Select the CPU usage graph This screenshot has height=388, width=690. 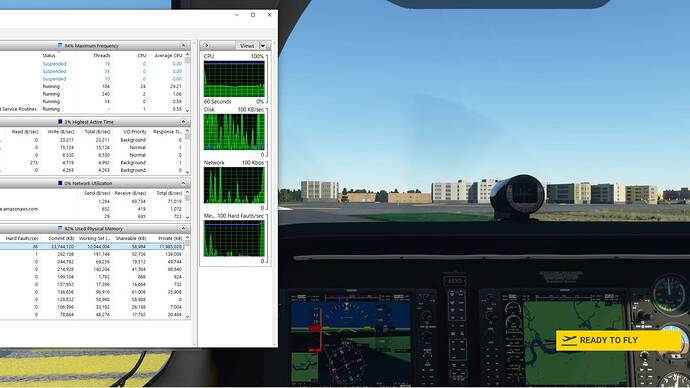[234, 79]
